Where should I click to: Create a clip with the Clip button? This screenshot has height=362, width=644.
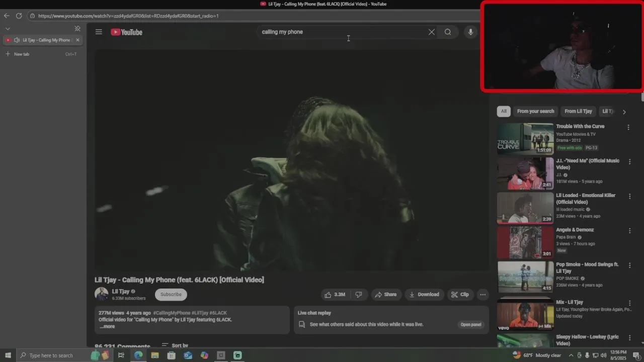pos(460,295)
